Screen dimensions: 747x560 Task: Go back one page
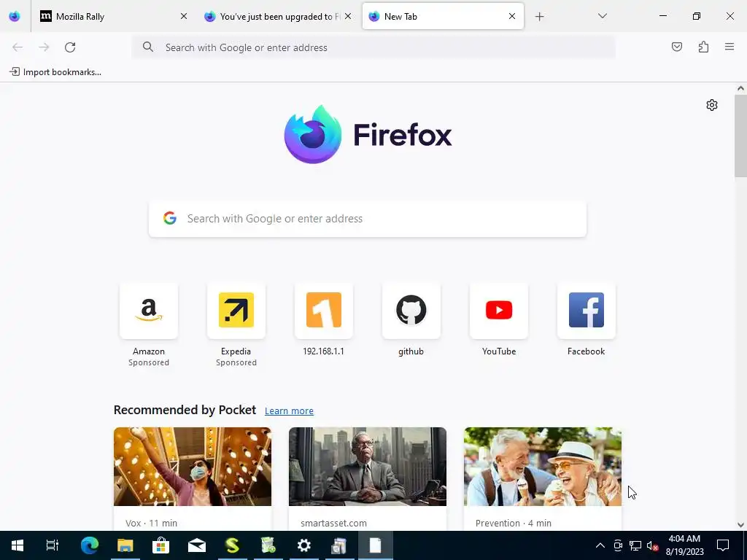pyautogui.click(x=18, y=47)
